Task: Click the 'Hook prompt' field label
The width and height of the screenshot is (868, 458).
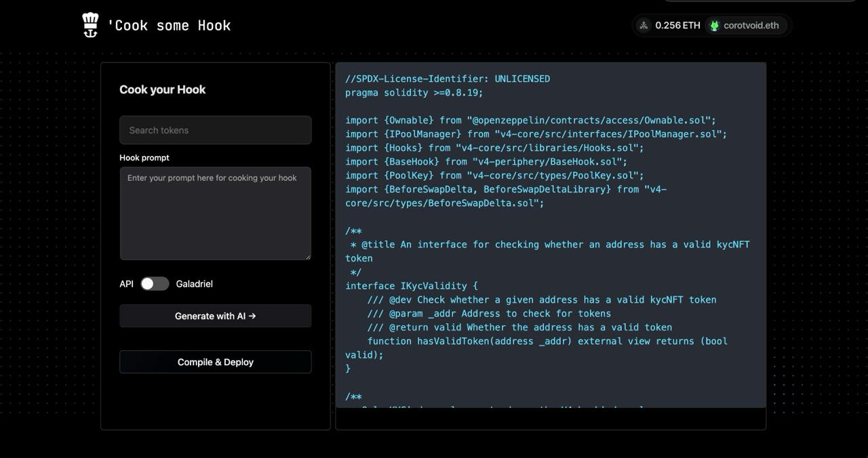Action: tap(144, 158)
